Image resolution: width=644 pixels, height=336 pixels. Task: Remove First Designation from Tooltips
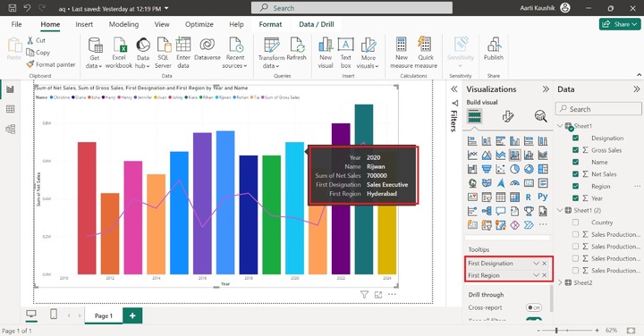(x=545, y=264)
